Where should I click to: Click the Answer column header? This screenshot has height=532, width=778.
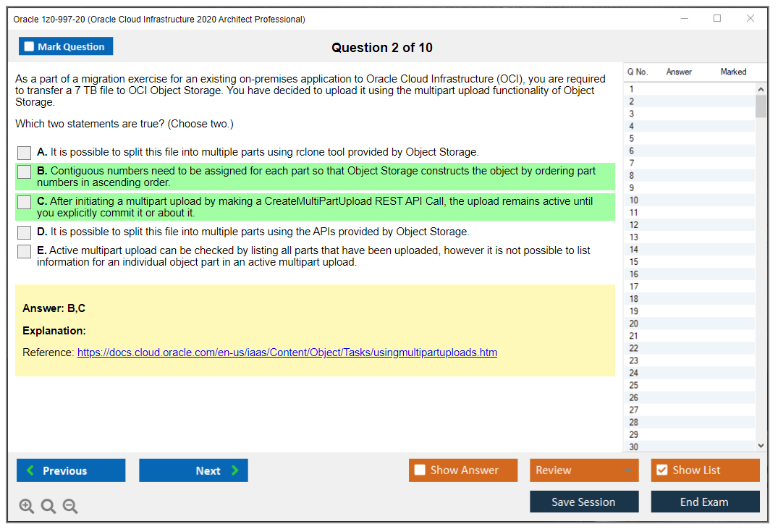click(679, 72)
